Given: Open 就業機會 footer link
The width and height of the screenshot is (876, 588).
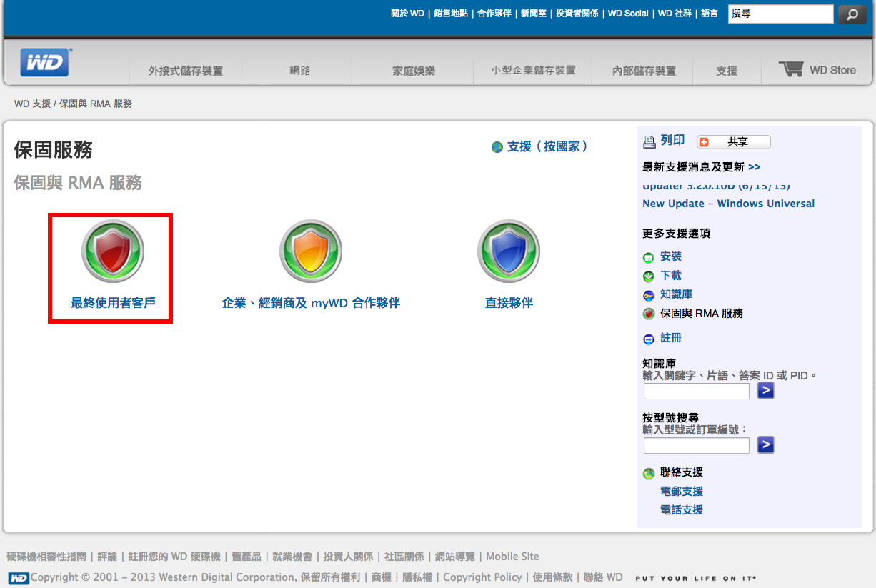Looking at the screenshot, I should (x=292, y=557).
